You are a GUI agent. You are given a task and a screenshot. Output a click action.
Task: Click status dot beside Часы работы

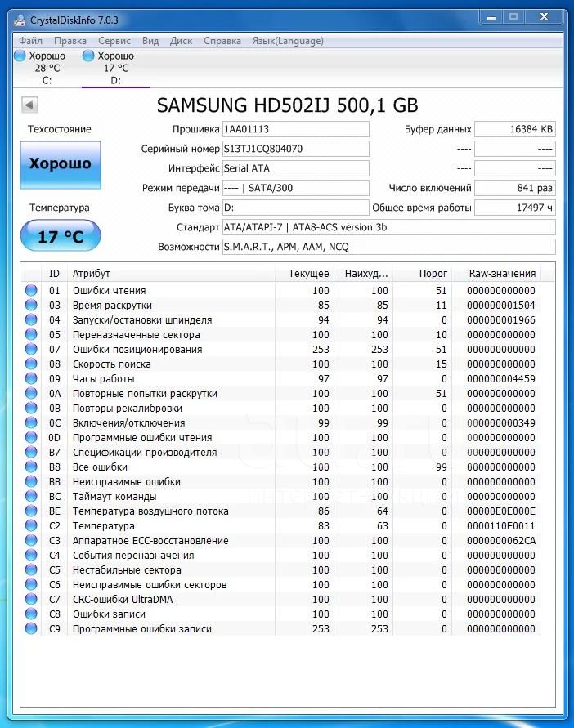coord(31,378)
